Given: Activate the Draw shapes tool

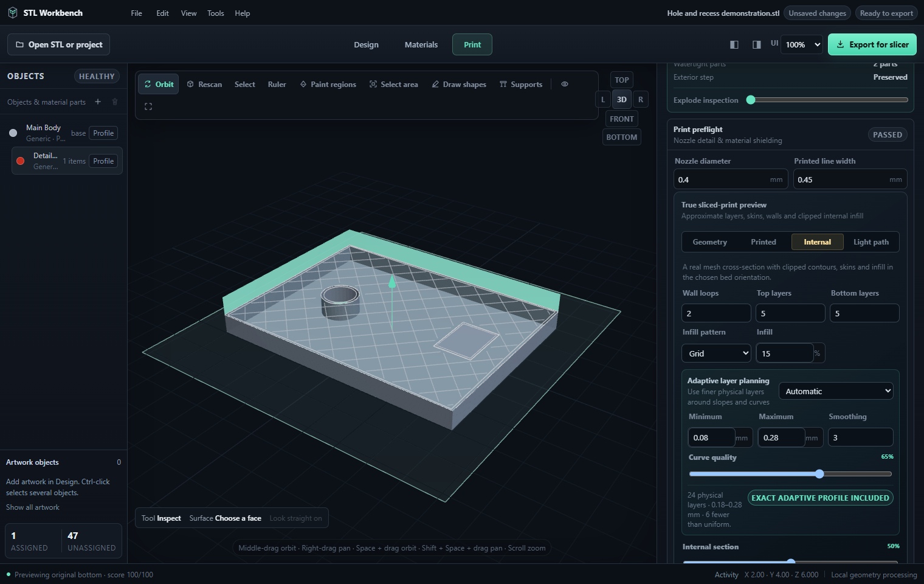Looking at the screenshot, I should (x=459, y=84).
